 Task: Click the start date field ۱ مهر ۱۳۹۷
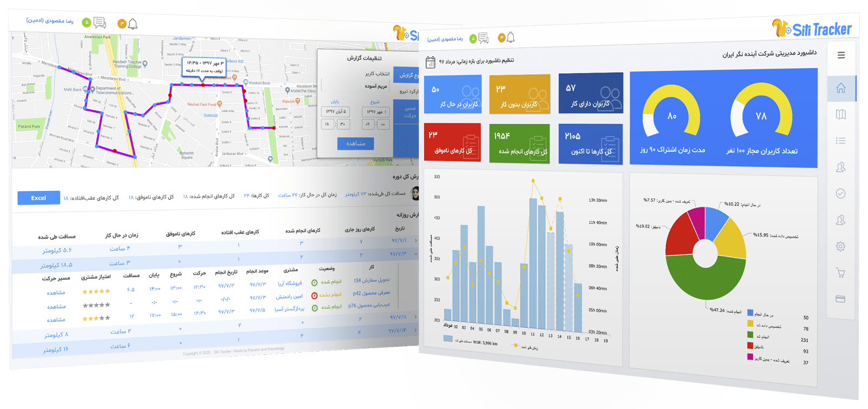point(376,112)
